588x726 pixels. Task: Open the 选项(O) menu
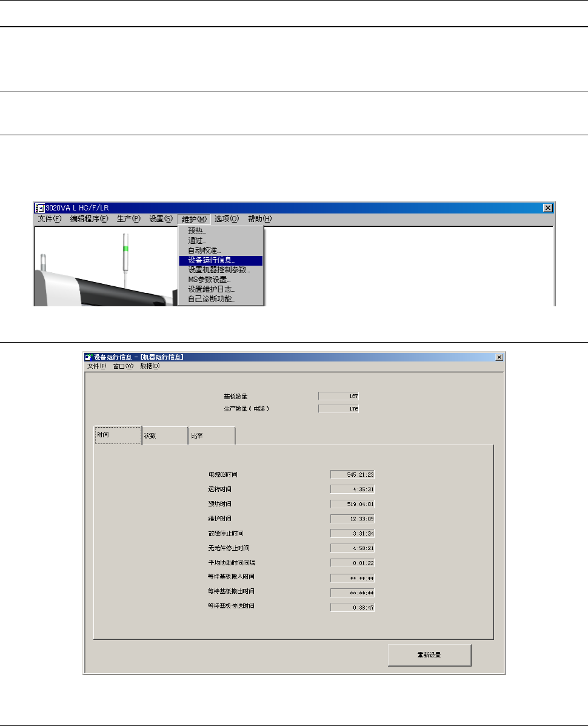point(227,219)
